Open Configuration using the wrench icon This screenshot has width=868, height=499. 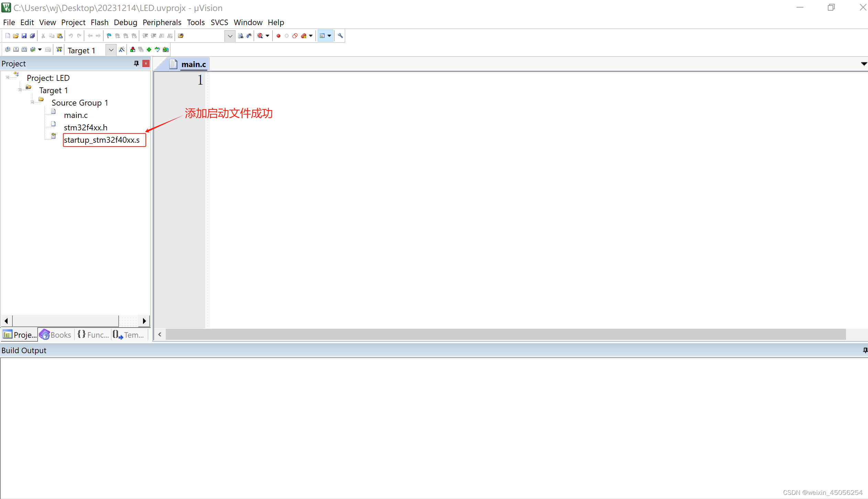[340, 36]
